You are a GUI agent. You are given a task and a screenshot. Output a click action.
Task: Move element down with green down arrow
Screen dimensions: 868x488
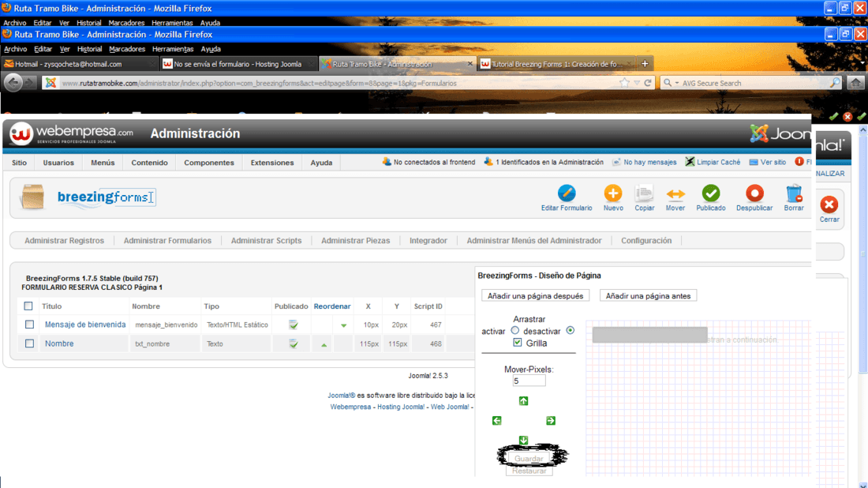(x=523, y=440)
